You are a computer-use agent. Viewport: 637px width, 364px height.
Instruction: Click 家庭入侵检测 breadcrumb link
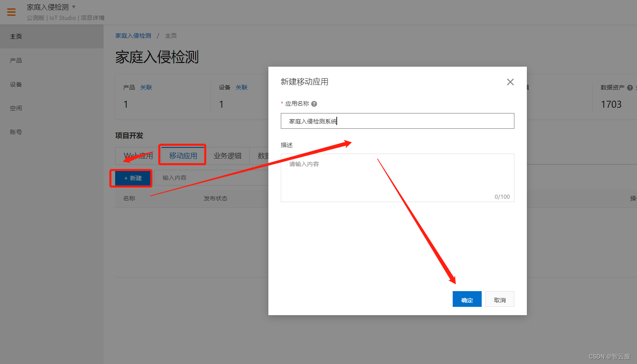[133, 36]
